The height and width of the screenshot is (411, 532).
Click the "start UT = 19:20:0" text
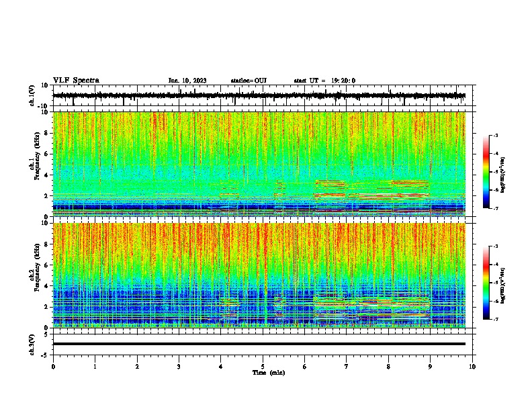324,81
